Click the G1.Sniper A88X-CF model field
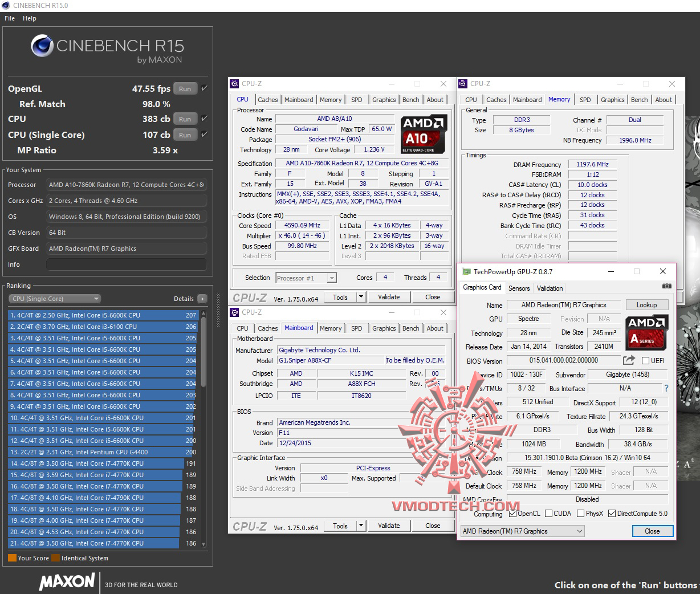 331,360
